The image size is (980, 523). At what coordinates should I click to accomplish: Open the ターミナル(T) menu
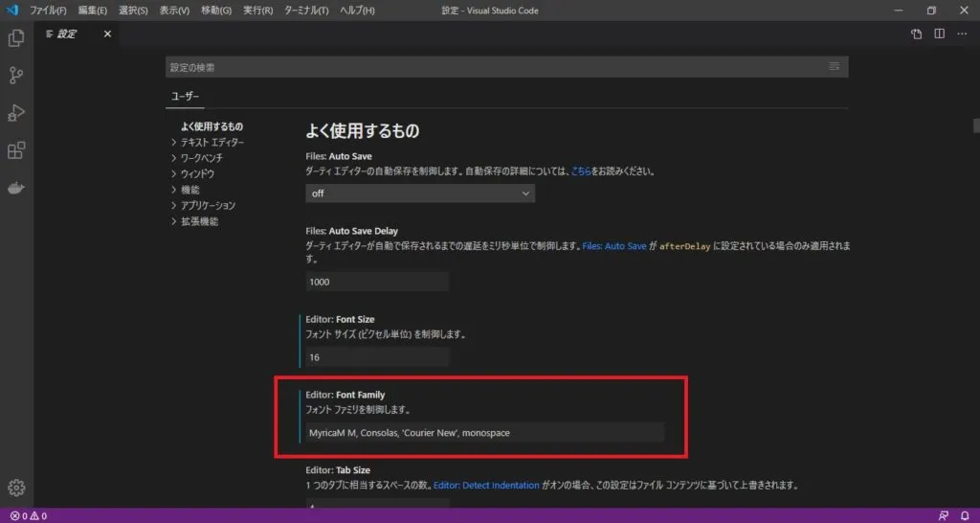point(306,11)
